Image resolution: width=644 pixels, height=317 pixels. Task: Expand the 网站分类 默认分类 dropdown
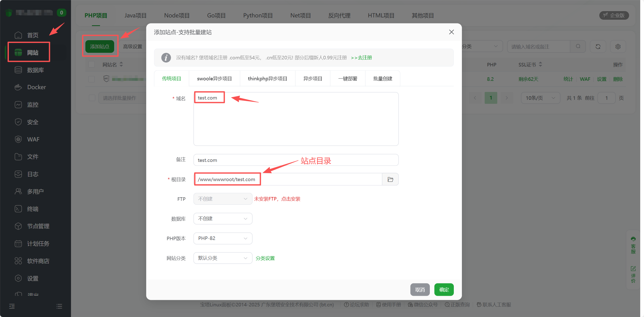click(x=223, y=258)
